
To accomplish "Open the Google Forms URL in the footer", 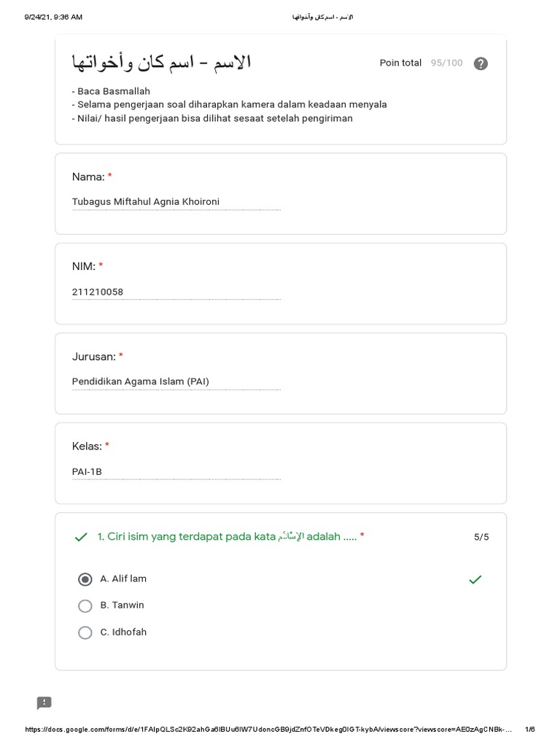I will pos(268,729).
